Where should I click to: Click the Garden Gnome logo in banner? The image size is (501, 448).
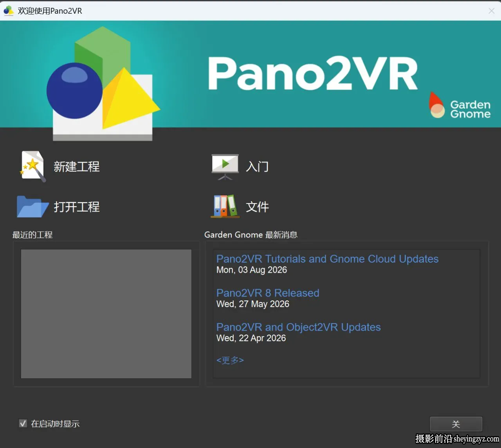pos(460,106)
